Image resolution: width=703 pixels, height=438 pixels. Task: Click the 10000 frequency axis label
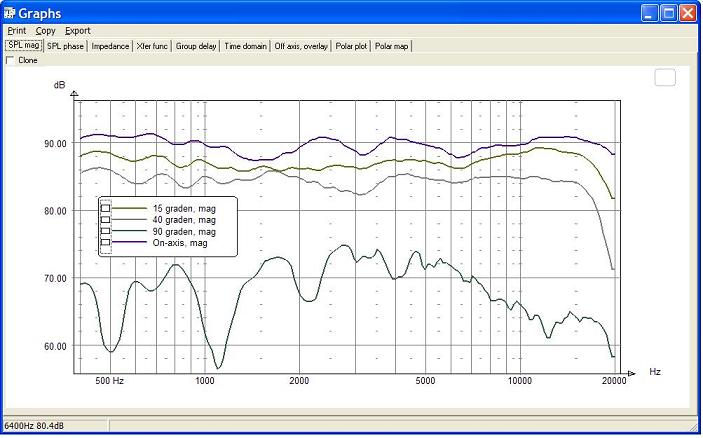520,381
